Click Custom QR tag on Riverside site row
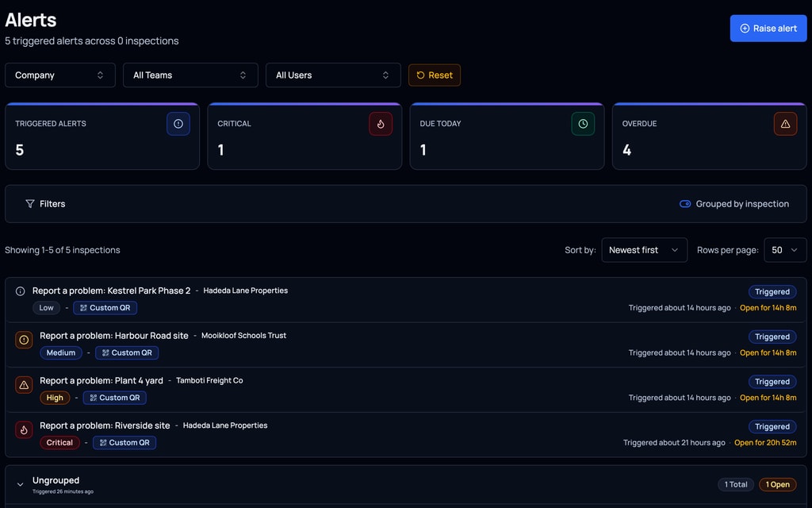 coord(124,443)
